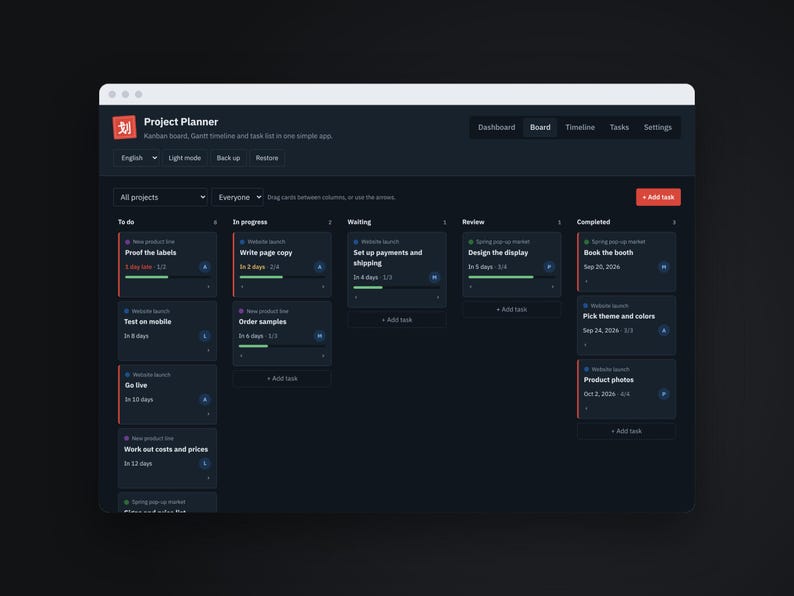Image resolution: width=794 pixels, height=596 pixels.
Task: Click right arrow on Proof the labels card
Action: (208, 287)
